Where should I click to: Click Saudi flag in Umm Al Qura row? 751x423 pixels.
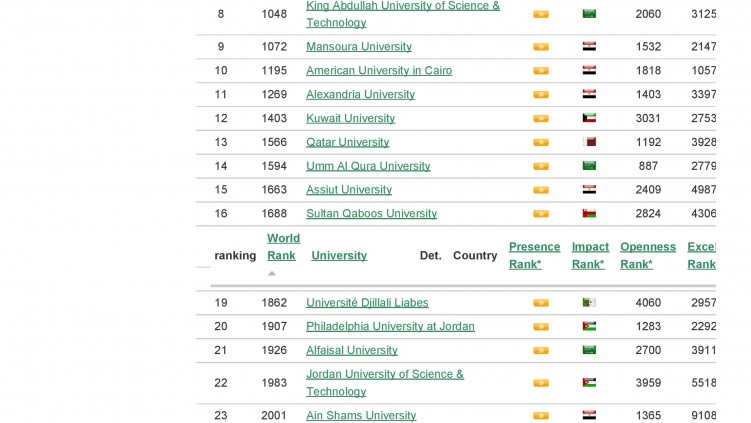click(x=589, y=166)
